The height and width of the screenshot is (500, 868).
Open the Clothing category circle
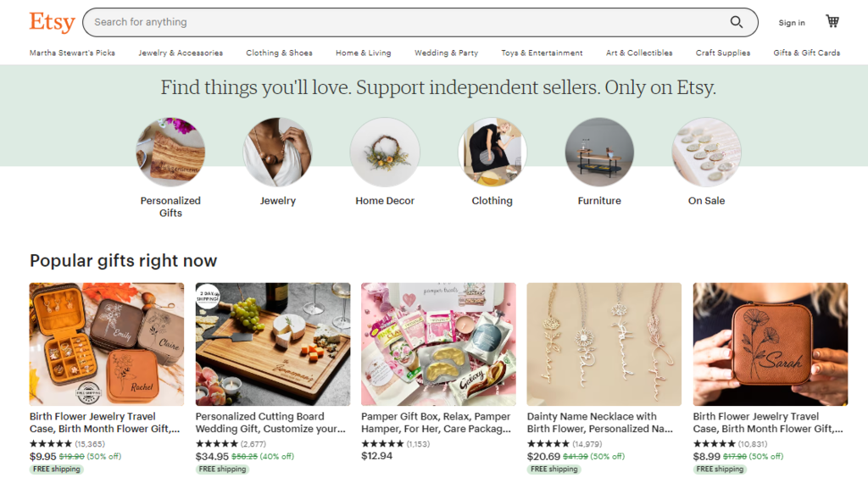pos(492,152)
